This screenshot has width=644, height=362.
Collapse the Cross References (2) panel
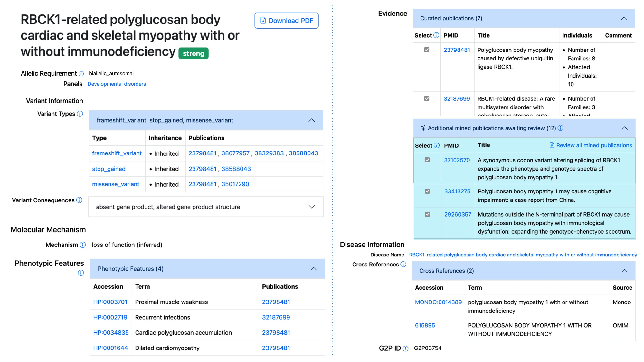(624, 271)
